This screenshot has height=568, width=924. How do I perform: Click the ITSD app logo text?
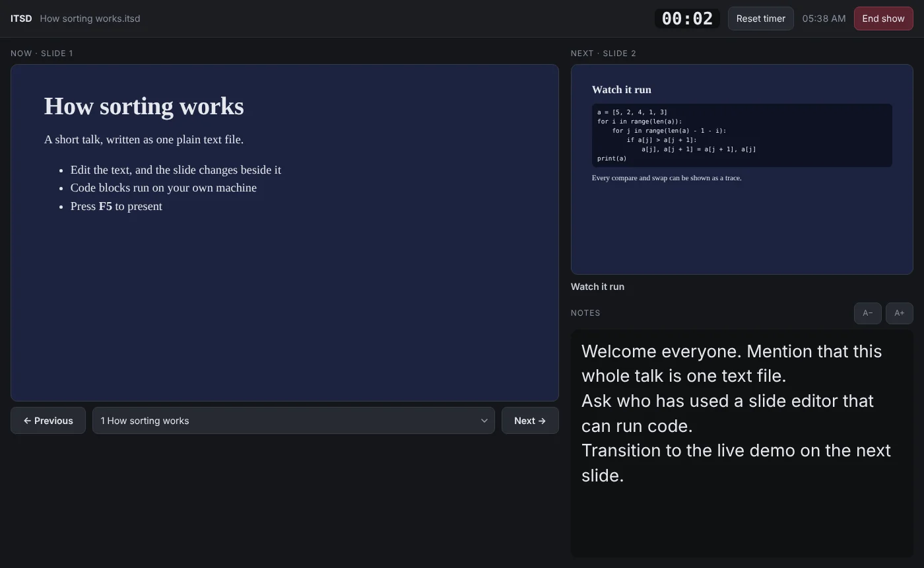click(x=21, y=18)
